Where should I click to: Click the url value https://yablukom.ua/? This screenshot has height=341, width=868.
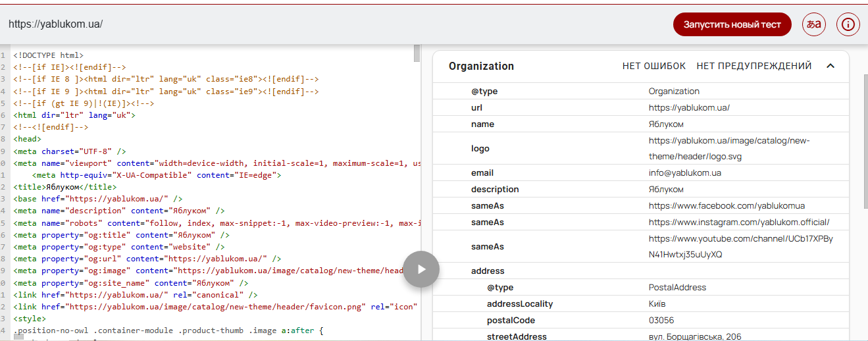tap(689, 108)
